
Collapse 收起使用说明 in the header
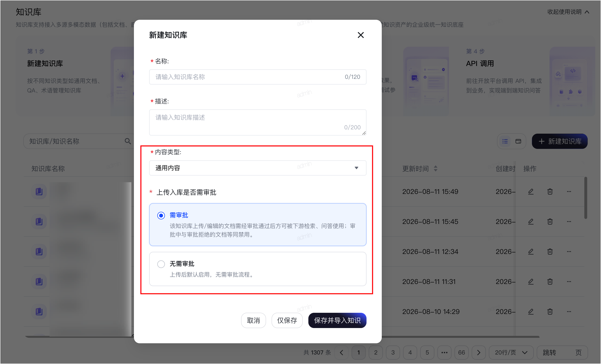(x=568, y=12)
